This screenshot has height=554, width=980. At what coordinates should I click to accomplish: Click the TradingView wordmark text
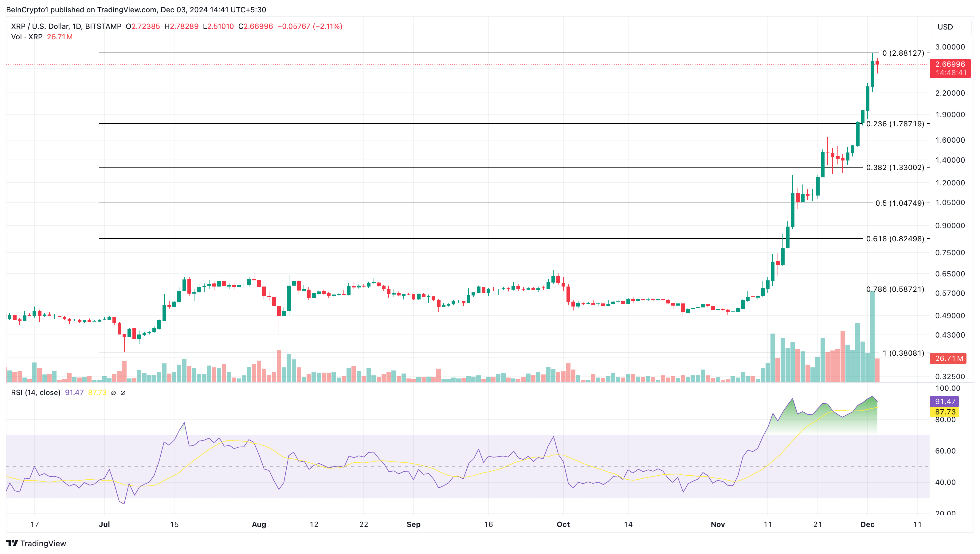[43, 543]
